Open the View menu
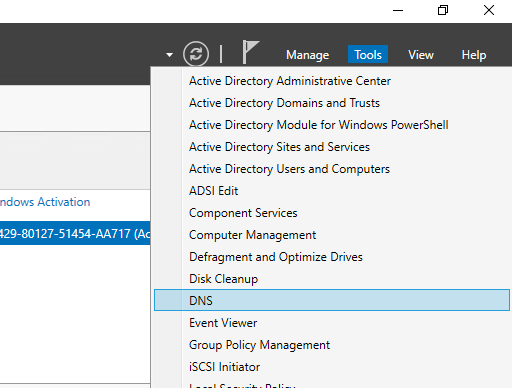Screen dimensions: 512x388 (421, 55)
